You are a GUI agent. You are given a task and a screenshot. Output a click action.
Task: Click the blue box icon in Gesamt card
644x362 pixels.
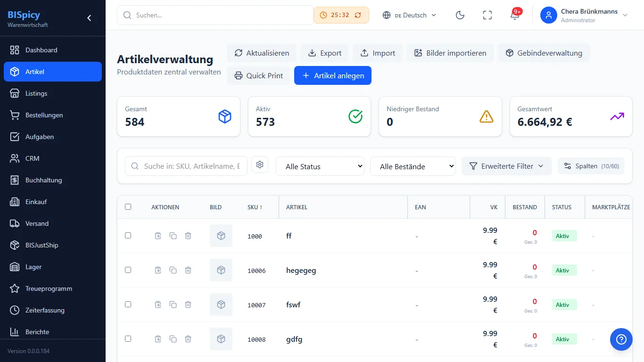coord(225,116)
